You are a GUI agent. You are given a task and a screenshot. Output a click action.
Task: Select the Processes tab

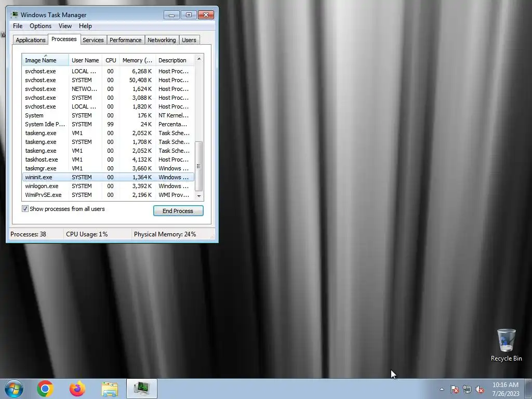64,39
